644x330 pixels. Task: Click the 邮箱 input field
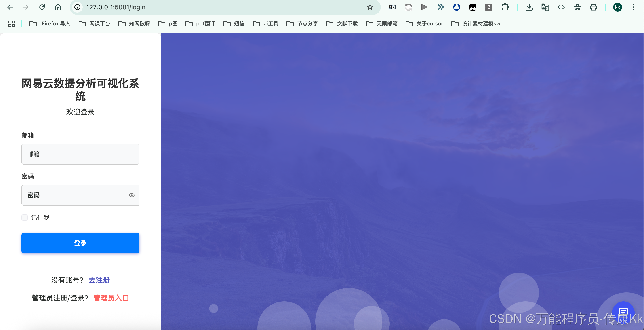[80, 154]
